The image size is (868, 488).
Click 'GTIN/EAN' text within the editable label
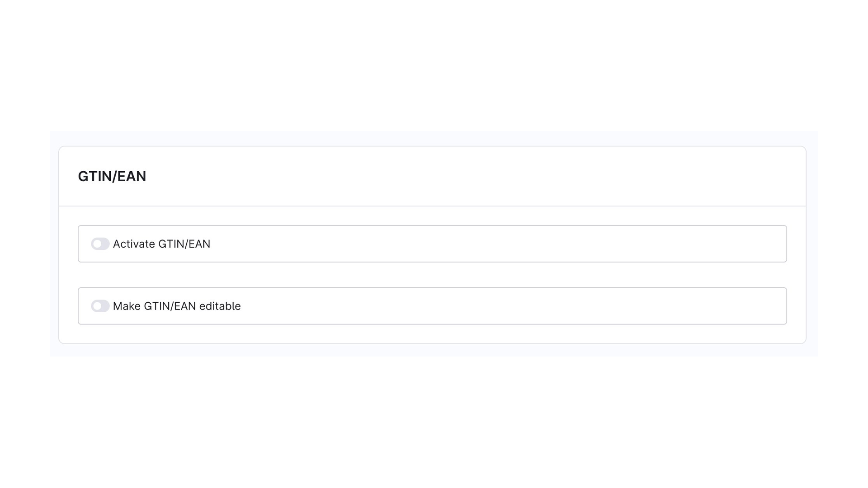click(170, 306)
